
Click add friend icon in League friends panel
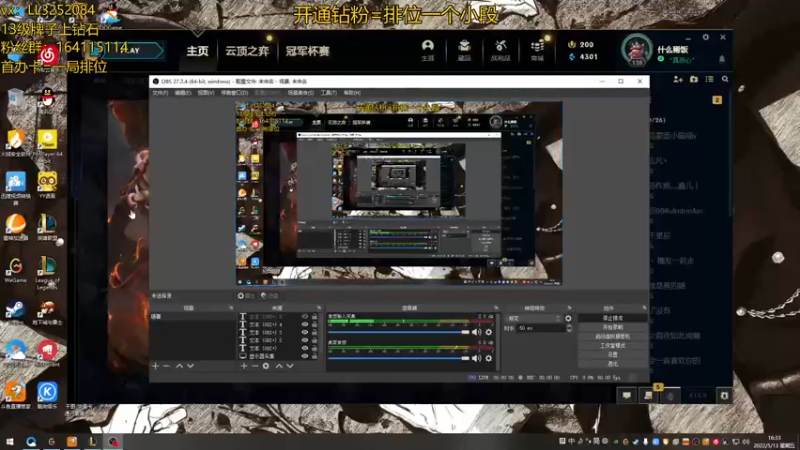(678, 79)
